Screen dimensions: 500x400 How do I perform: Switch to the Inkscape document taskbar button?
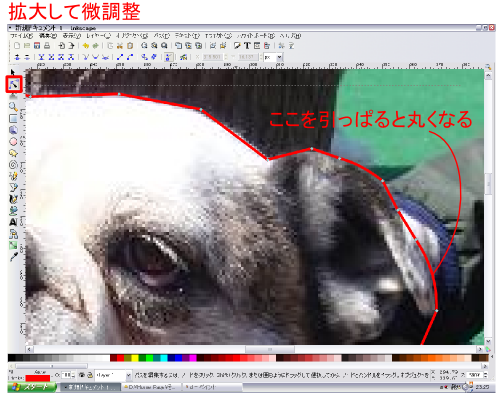click(90, 387)
